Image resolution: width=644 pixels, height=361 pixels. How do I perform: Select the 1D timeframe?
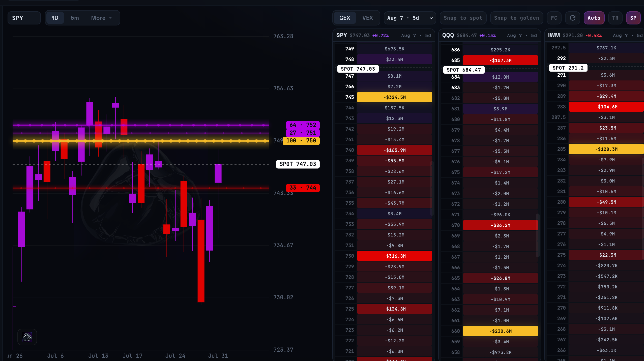(55, 18)
